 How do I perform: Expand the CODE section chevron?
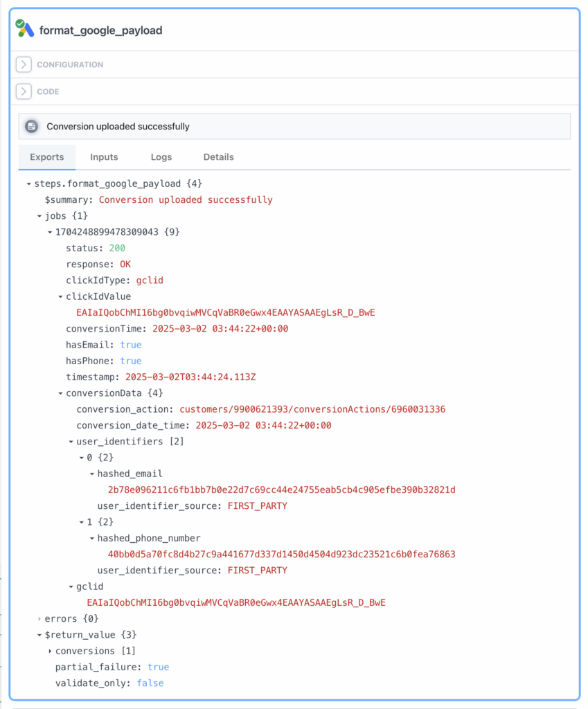24,91
